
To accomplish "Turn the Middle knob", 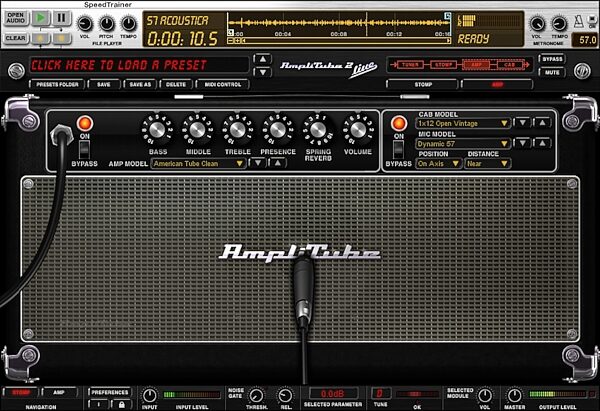I will (197, 130).
